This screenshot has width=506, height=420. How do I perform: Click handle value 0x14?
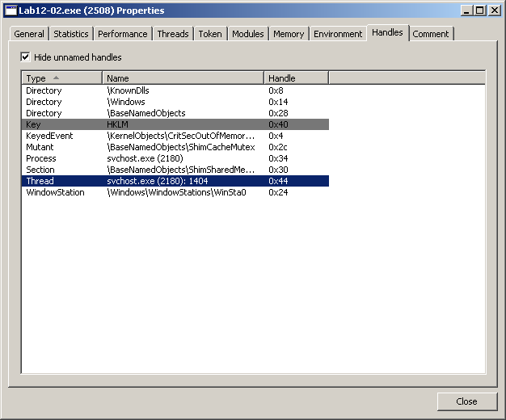tap(278, 102)
